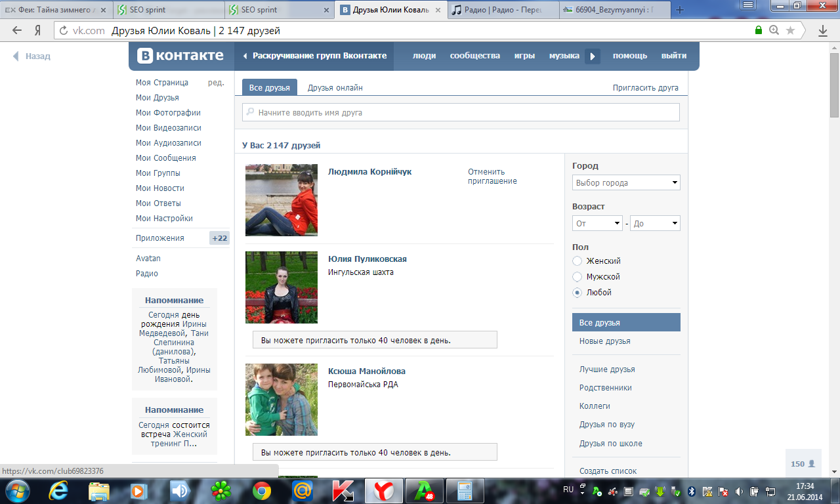This screenshot has height=504, width=840.
Task: Open люди in the VK header menu
Action: pyautogui.click(x=424, y=56)
